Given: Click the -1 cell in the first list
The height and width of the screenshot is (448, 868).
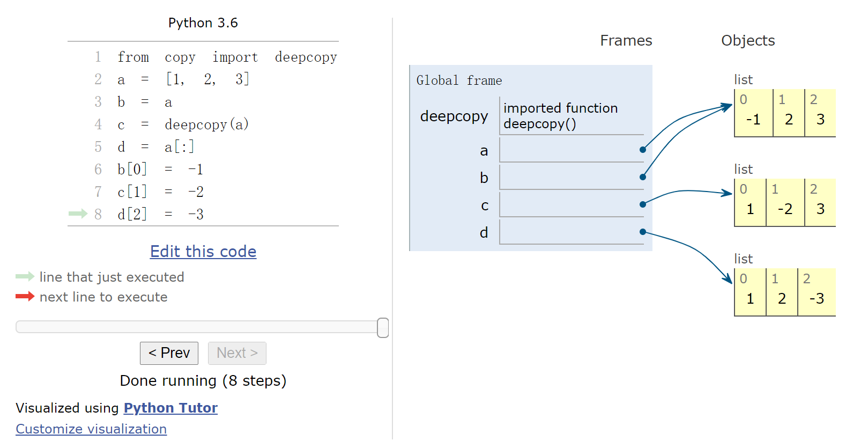Looking at the screenshot, I should [x=753, y=120].
